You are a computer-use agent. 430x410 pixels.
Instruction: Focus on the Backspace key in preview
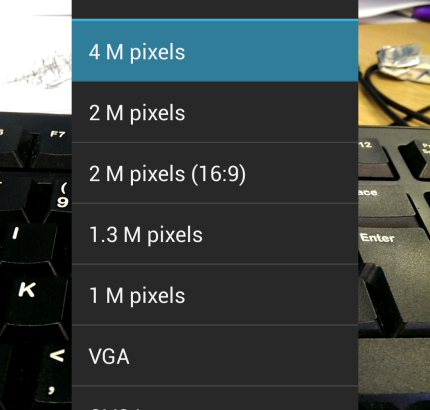pos(383,203)
